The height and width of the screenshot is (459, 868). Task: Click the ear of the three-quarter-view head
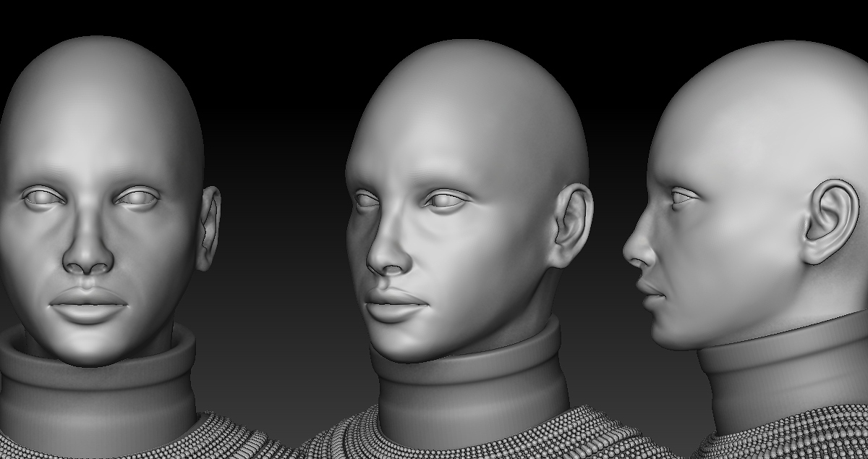(x=571, y=224)
